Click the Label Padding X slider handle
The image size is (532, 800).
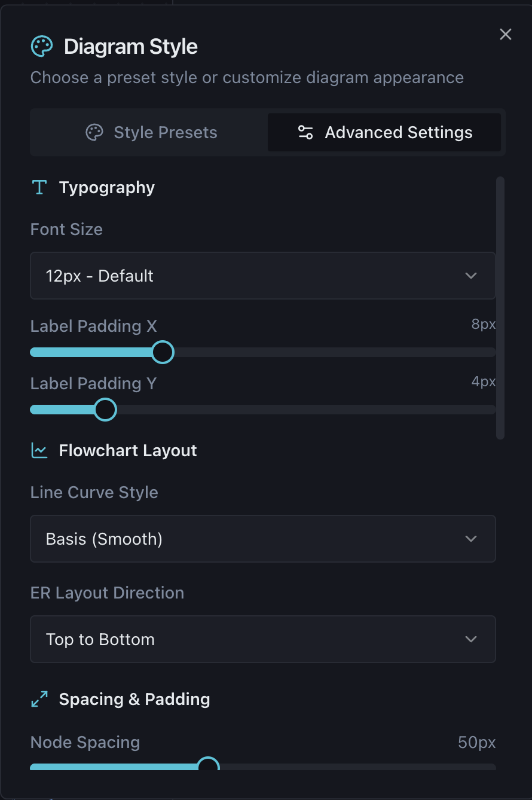(162, 352)
